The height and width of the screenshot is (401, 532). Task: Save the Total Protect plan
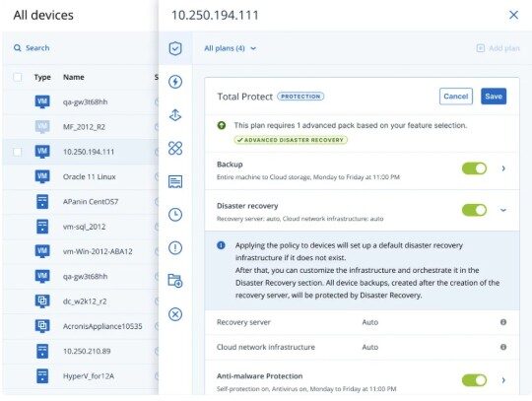tap(494, 97)
